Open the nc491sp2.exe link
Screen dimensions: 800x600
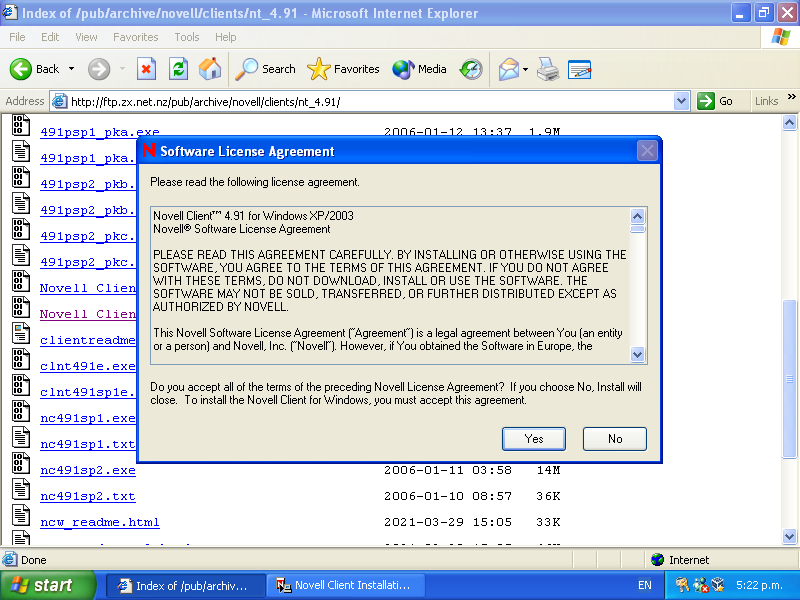coord(88,470)
